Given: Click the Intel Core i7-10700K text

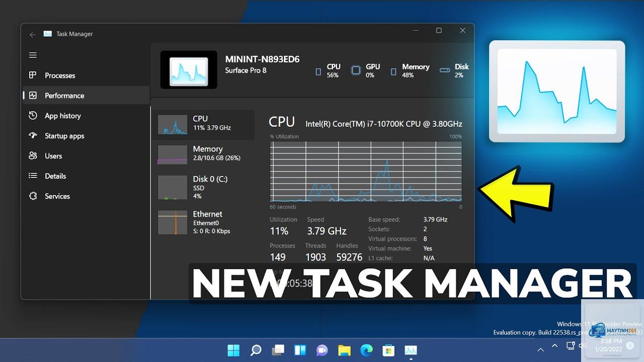Looking at the screenshot, I should coord(383,124).
